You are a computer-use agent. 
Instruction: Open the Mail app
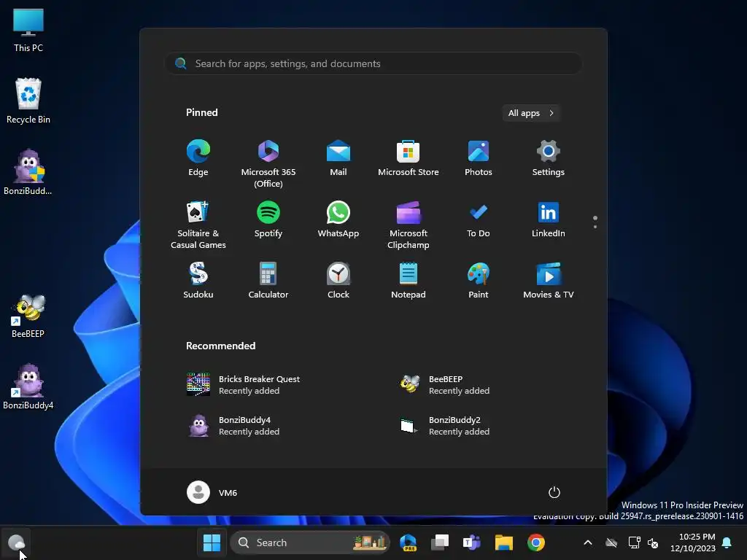338,158
